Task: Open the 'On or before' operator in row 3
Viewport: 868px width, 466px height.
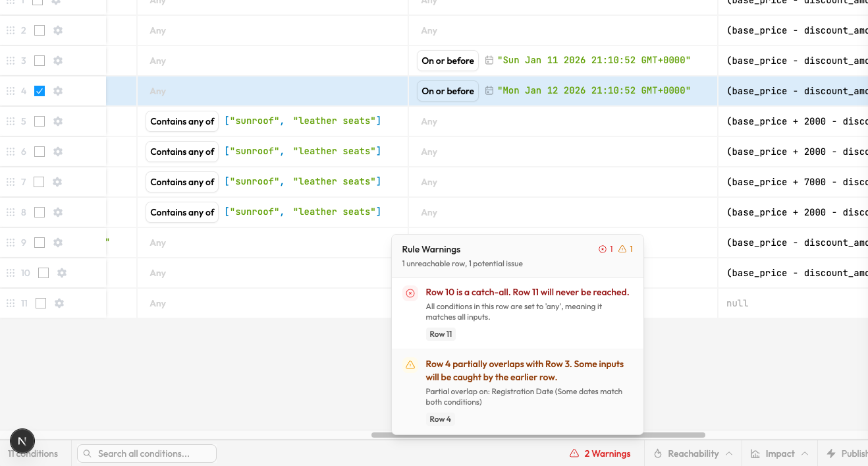Action: point(448,61)
